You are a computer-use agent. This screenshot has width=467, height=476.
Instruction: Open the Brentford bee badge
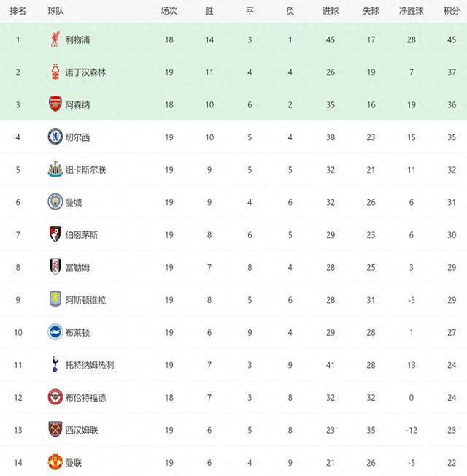pyautogui.click(x=55, y=397)
